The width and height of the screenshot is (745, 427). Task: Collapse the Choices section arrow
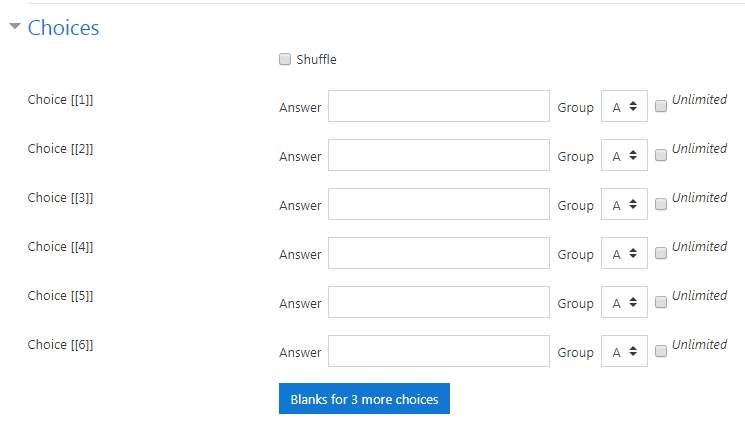[15, 26]
